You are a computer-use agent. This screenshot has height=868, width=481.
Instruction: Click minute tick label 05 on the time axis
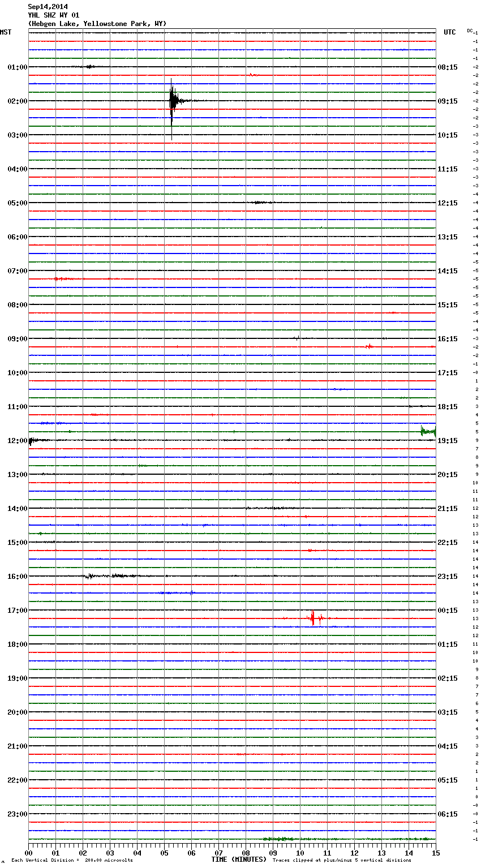coord(164,853)
